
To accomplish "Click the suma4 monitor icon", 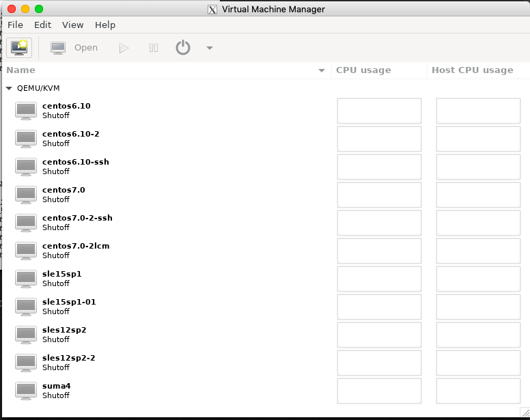I will click(26, 391).
